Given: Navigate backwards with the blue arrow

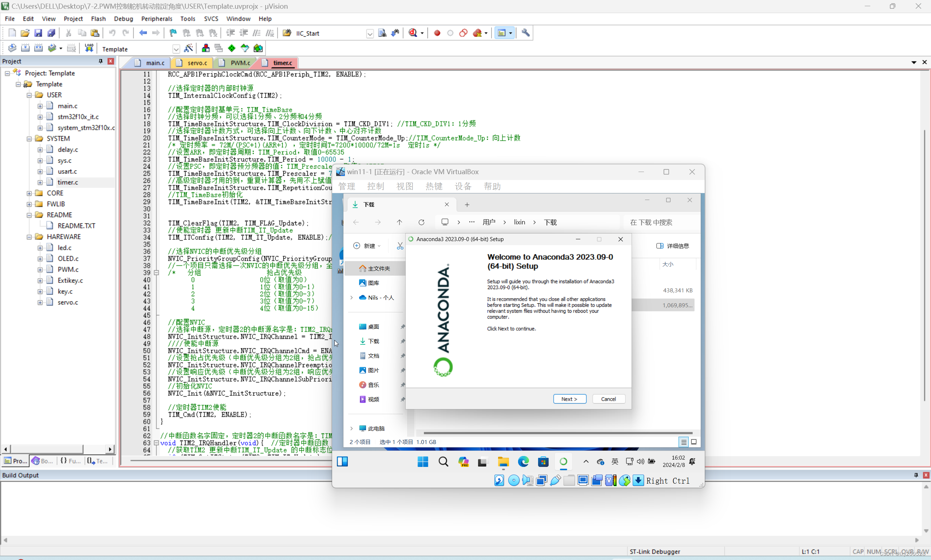Looking at the screenshot, I should click(x=143, y=33).
